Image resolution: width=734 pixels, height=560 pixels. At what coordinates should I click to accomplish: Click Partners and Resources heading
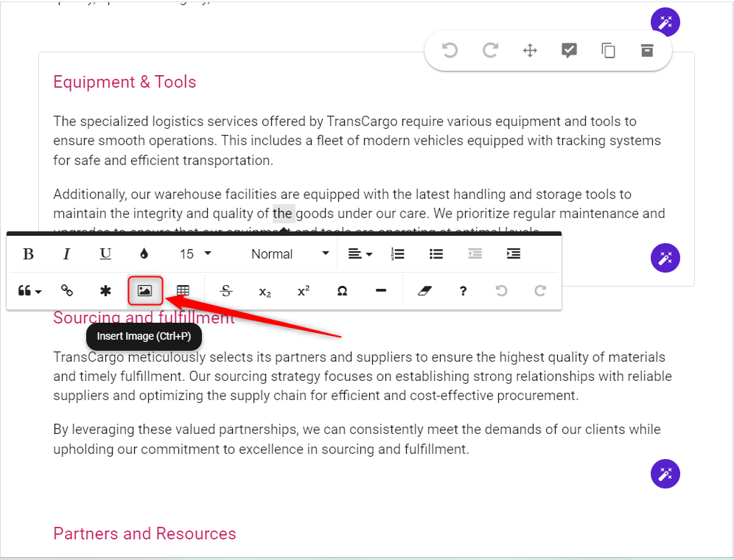pos(144,533)
